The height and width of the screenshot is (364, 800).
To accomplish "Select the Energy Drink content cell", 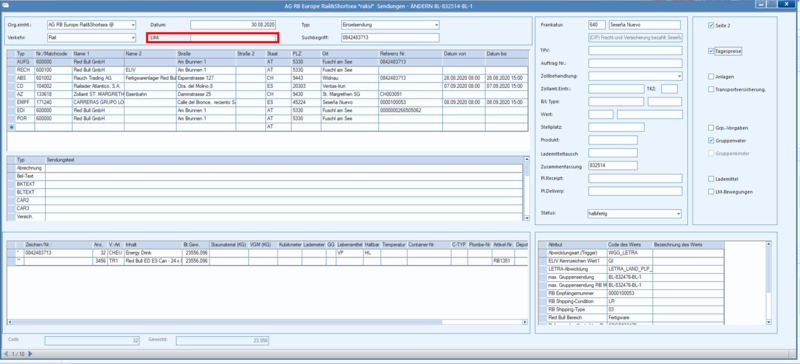I will 153,253.
